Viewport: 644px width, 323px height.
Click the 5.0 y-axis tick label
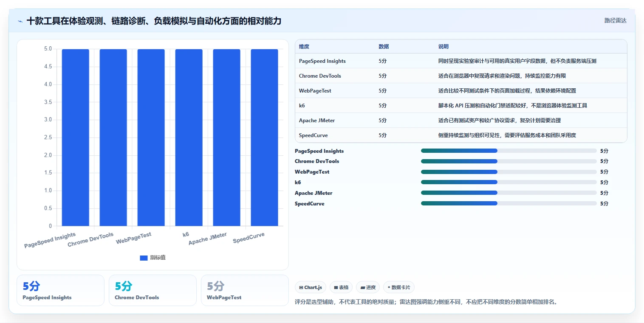tap(48, 49)
